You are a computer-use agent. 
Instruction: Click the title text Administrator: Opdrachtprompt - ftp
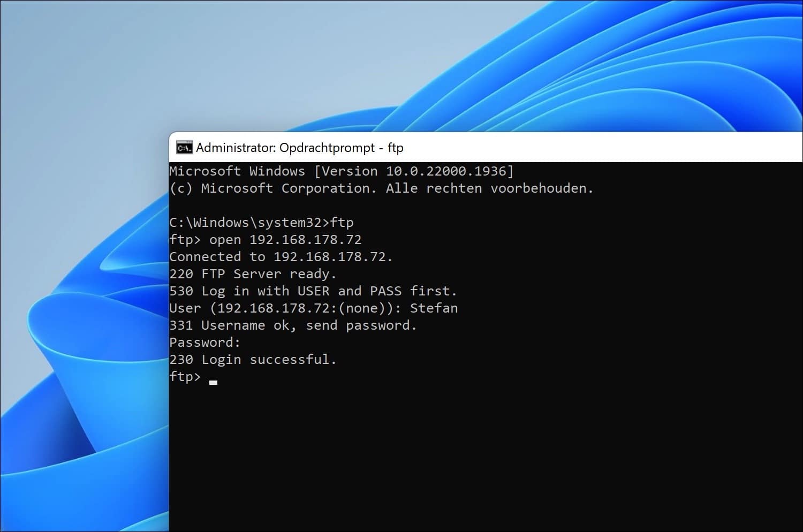pyautogui.click(x=300, y=148)
